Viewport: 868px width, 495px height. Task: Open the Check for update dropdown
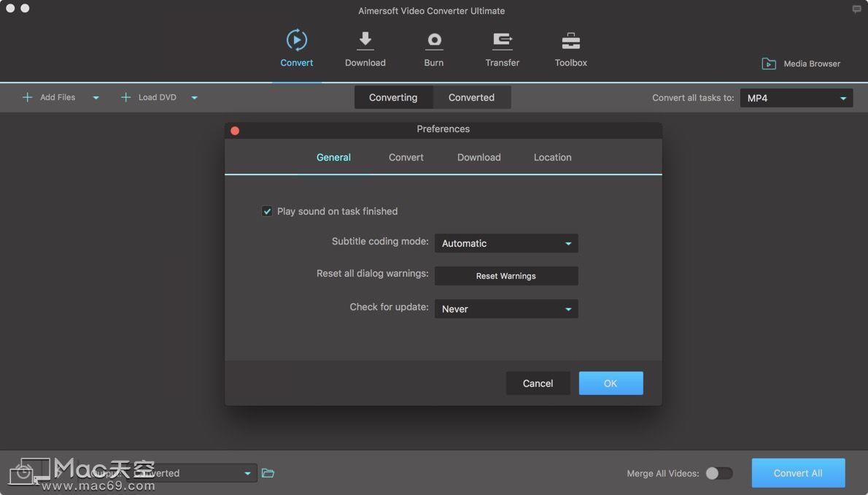point(505,308)
